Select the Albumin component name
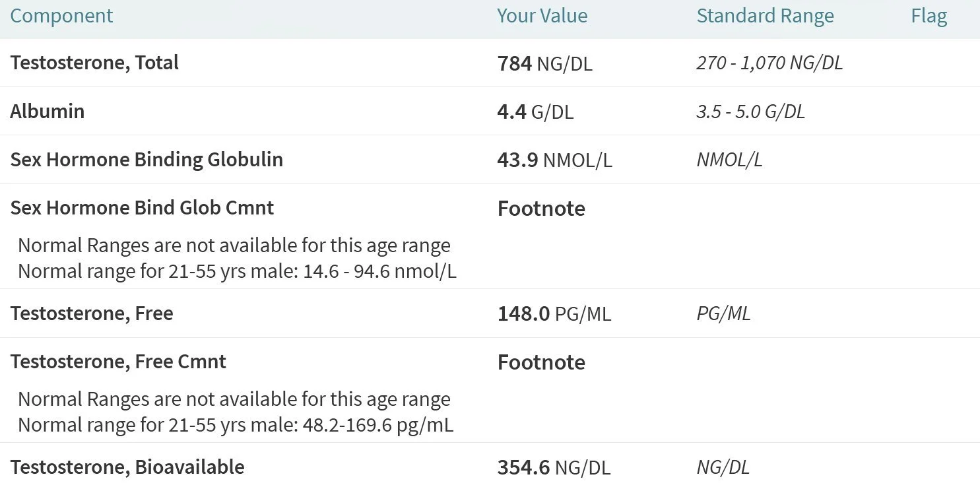The image size is (980, 491). (48, 111)
